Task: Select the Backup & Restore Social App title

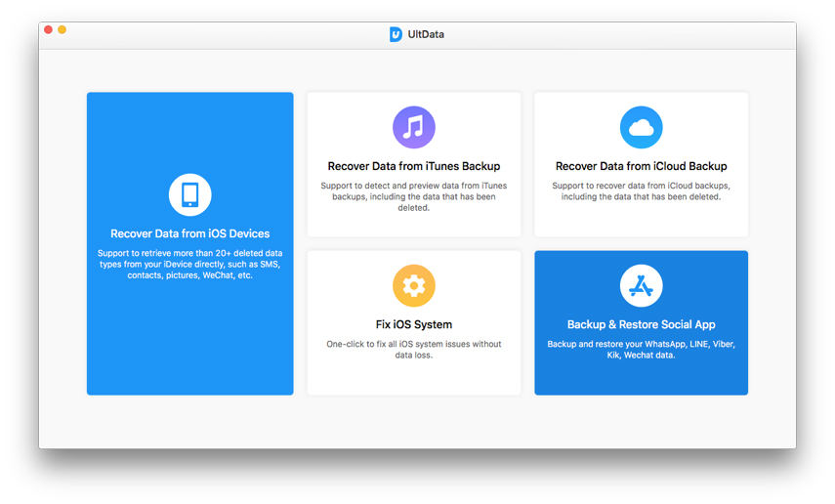Action: coord(642,324)
